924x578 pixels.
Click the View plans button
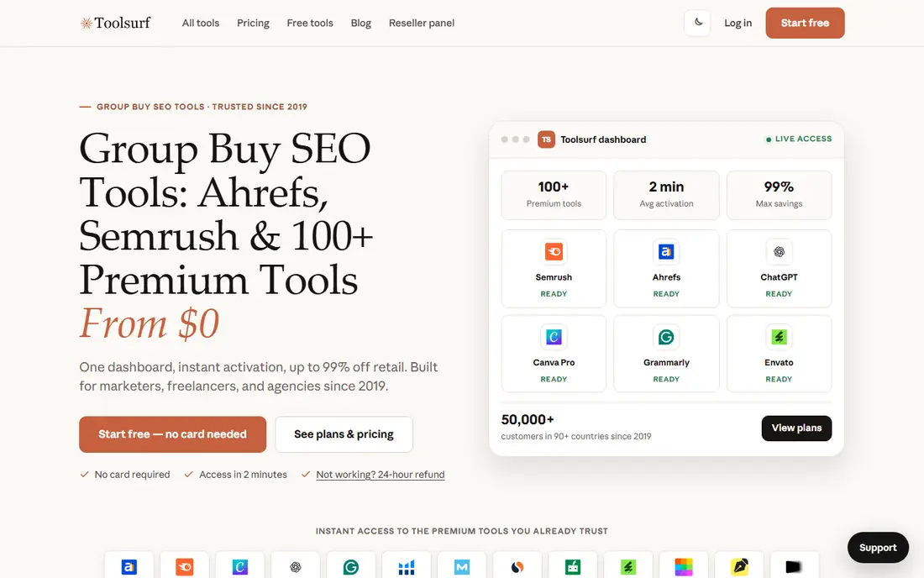pyautogui.click(x=796, y=428)
